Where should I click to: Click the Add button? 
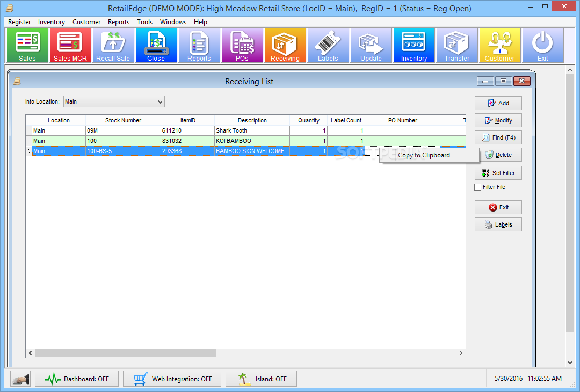tap(498, 103)
